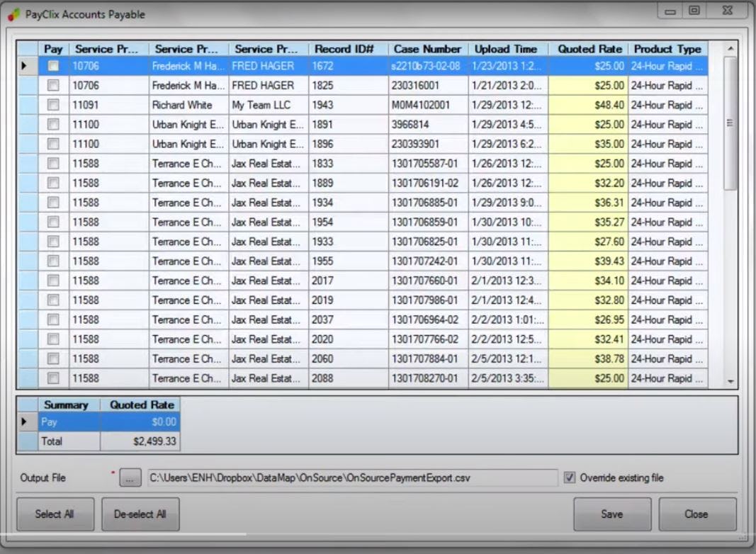Disable the Override existing file checkbox
This screenshot has width=756, height=554.
pyautogui.click(x=570, y=477)
